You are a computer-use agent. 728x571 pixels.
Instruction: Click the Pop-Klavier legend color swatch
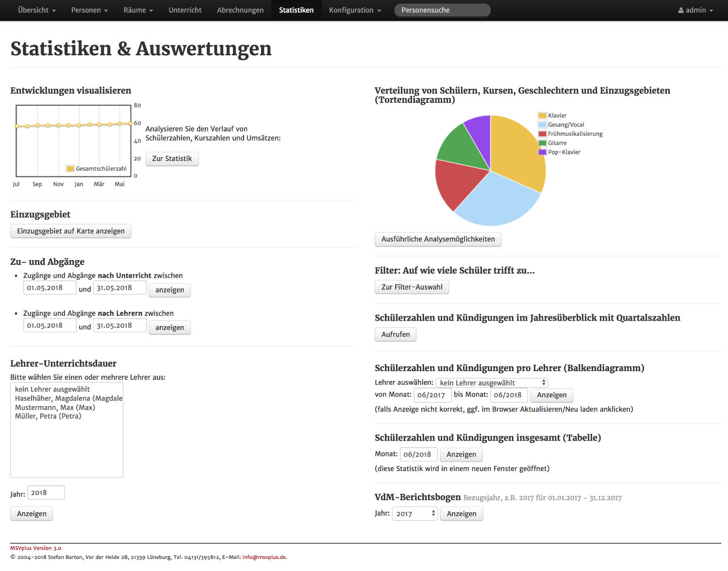tap(543, 152)
